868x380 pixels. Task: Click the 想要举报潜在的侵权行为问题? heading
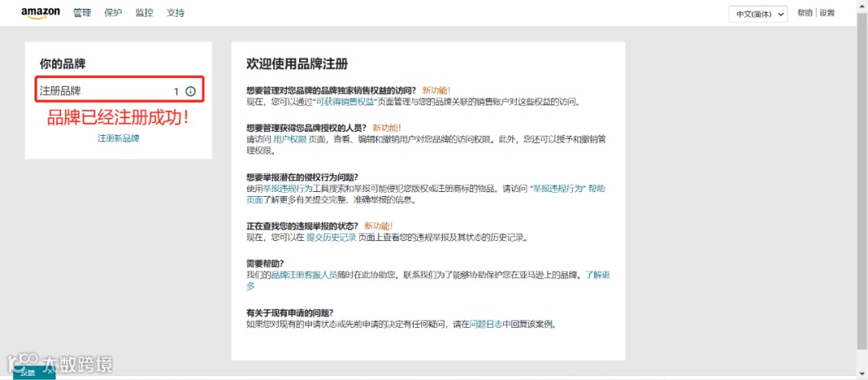pyautogui.click(x=302, y=177)
